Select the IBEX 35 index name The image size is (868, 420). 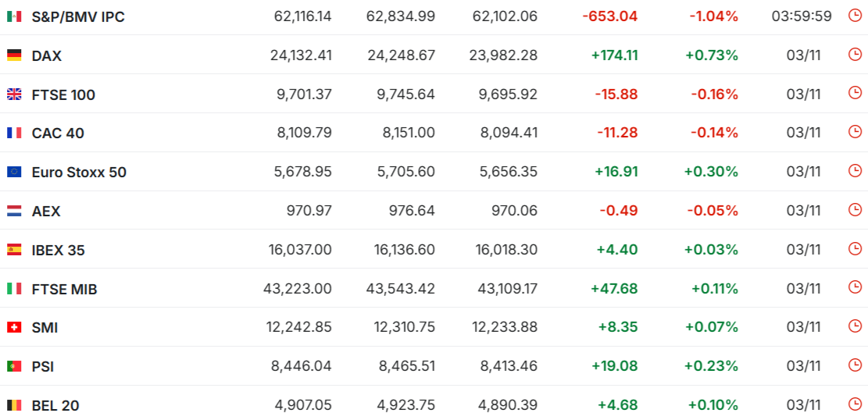pyautogui.click(x=58, y=251)
